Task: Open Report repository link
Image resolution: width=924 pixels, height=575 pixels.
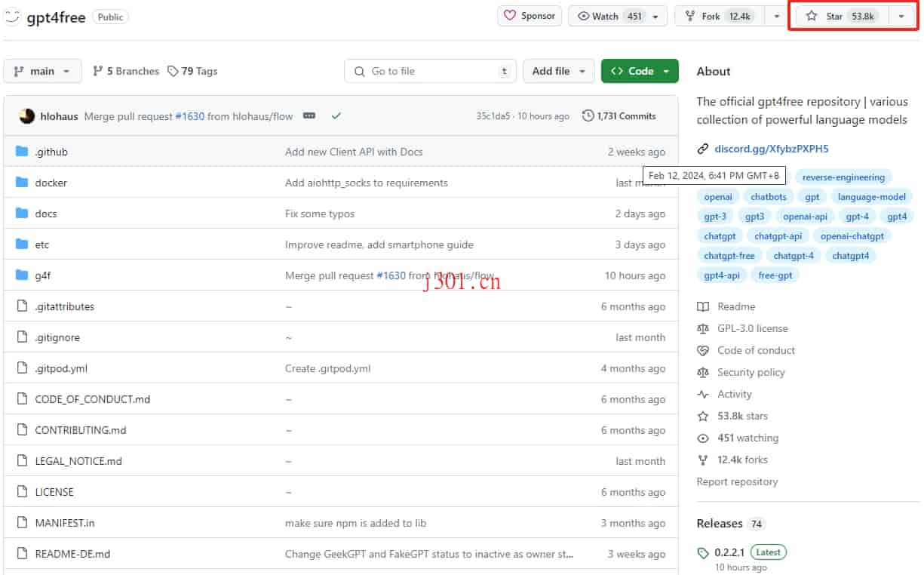Action: (737, 481)
